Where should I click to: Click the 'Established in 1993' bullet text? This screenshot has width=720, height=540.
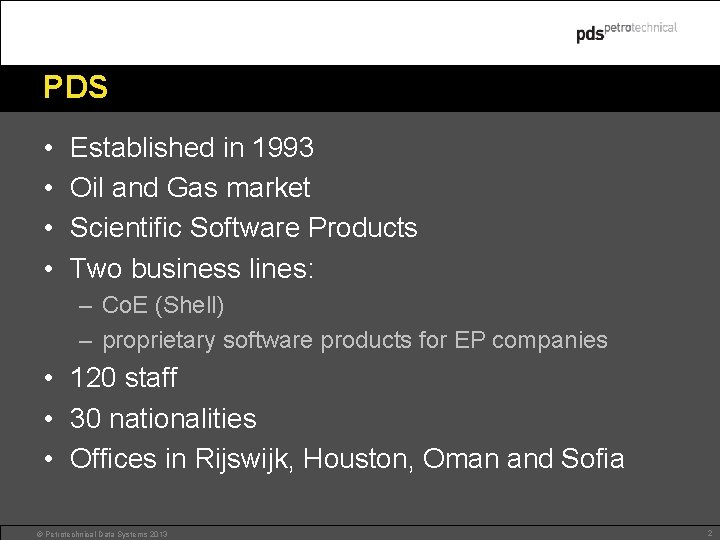click(x=191, y=148)
